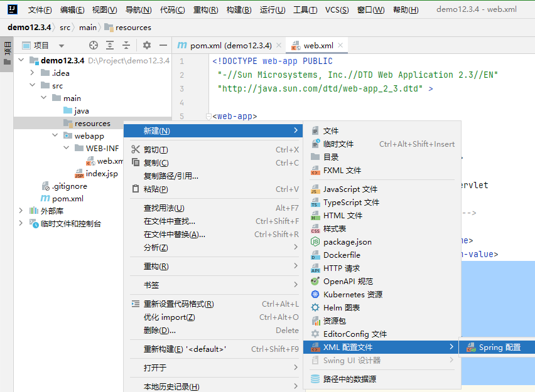The height and width of the screenshot is (392, 535).
Task: Click the collapse all icon in project panel
Action: [126, 45]
